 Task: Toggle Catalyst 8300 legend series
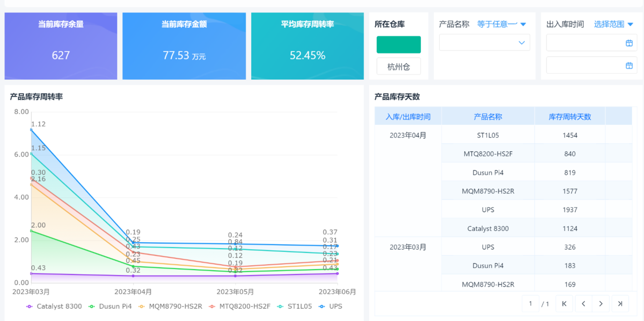[x=54, y=307]
